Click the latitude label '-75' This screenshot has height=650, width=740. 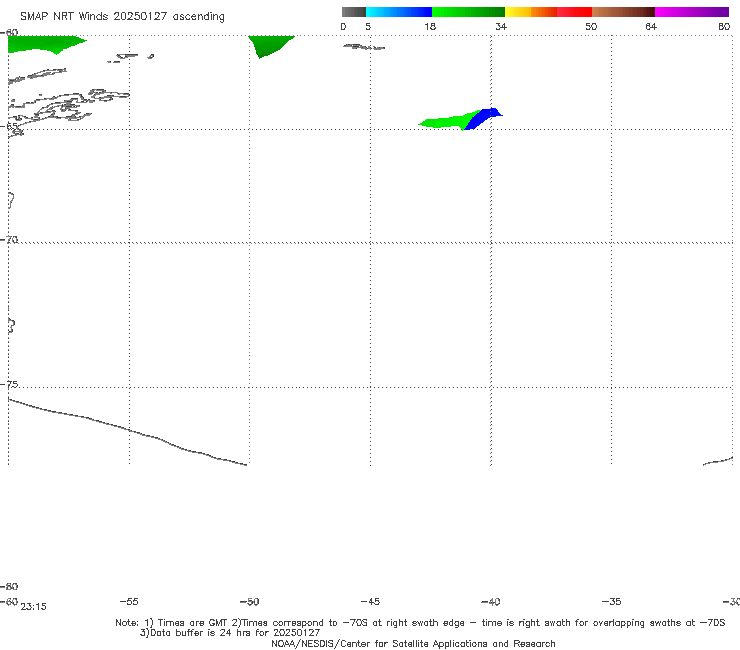(9, 384)
